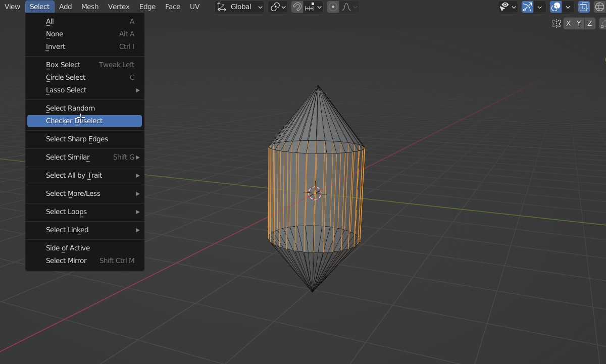This screenshot has height=364, width=606.
Task: Enable Z axis mirror
Action: pyautogui.click(x=589, y=23)
